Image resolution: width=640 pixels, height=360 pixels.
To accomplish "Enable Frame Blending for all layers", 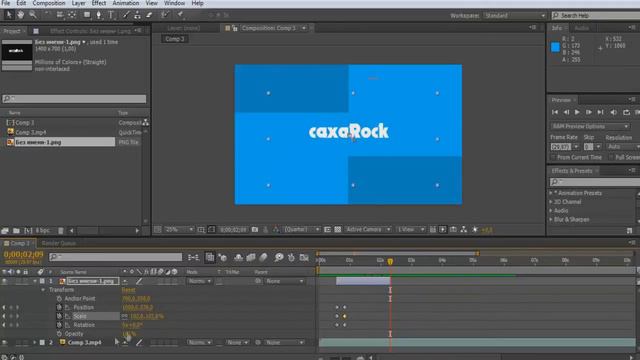I will pyautogui.click(x=251, y=257).
